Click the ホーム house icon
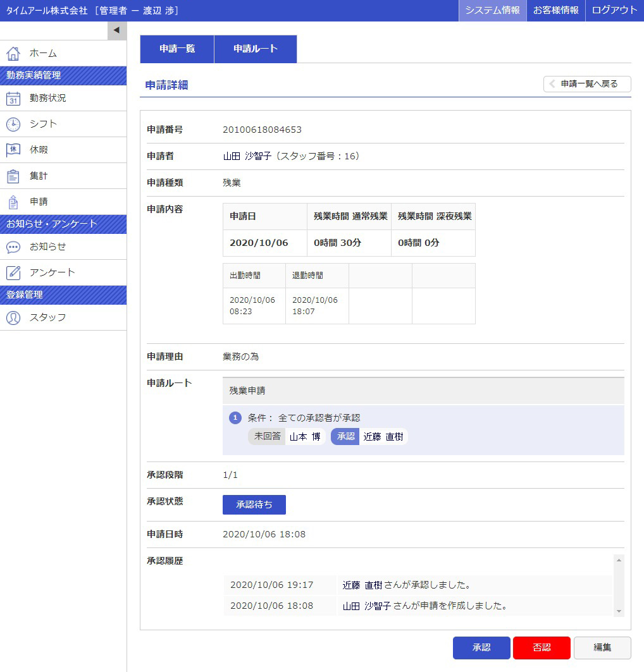The height and width of the screenshot is (672, 644). pos(13,54)
